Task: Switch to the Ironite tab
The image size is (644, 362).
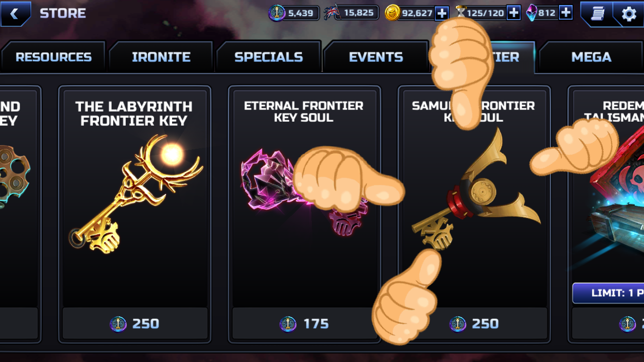Action: tap(161, 57)
